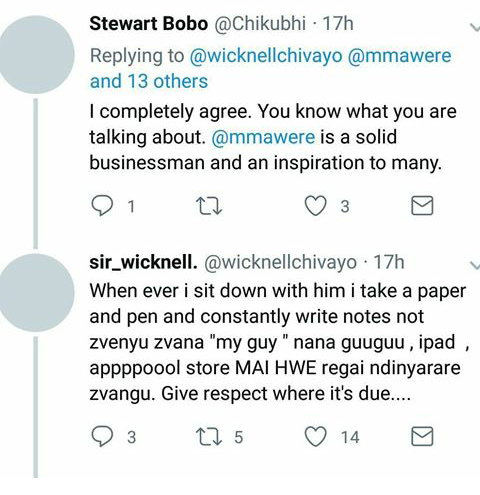Share Stewart Bobo's tweet via message
Screen dimensions: 480x495
click(422, 205)
